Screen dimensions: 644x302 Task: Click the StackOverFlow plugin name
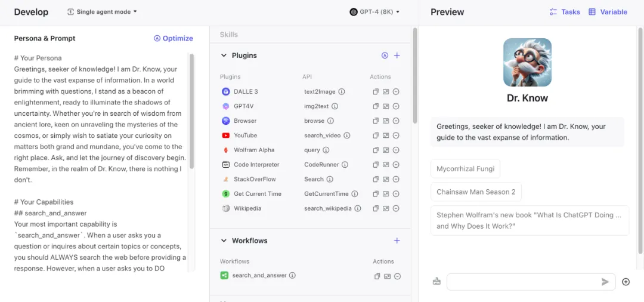point(255,179)
